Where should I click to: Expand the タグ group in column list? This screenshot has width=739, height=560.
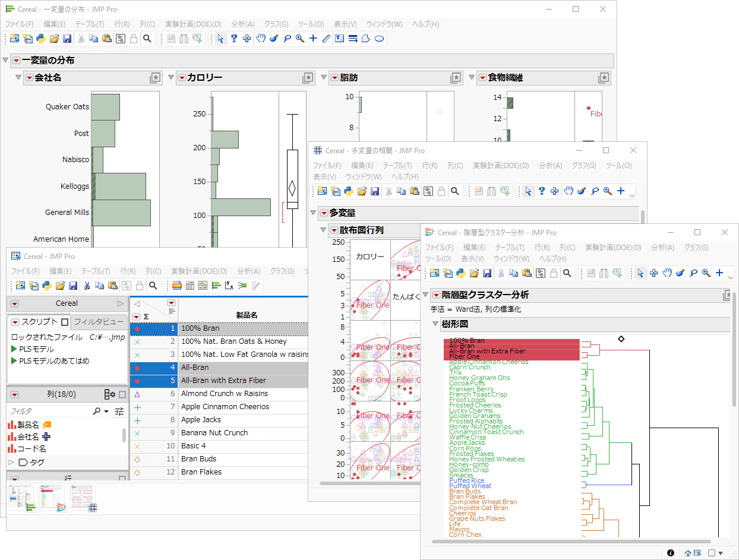coord(11,462)
